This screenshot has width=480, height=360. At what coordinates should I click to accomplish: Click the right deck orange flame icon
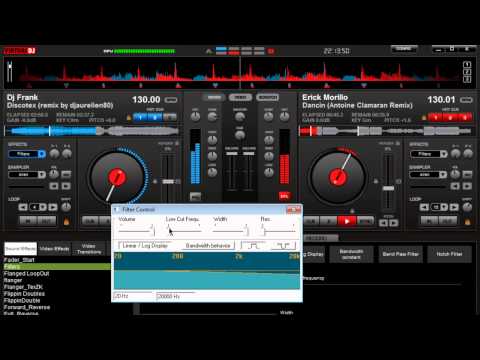point(467,221)
